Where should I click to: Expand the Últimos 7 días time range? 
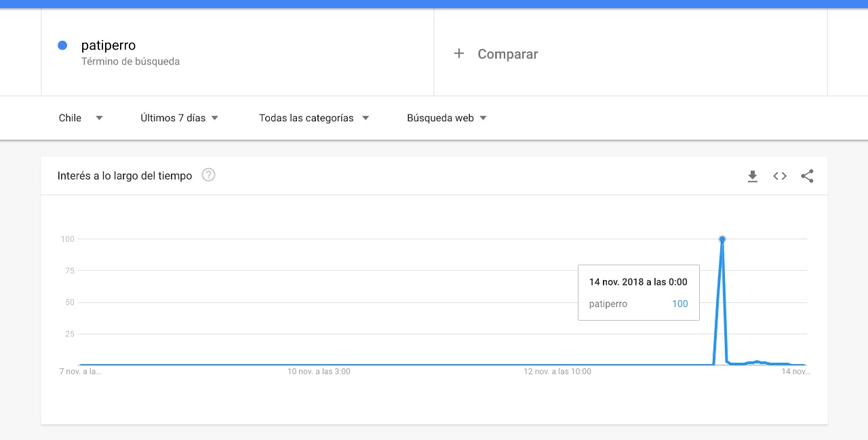[x=179, y=118]
